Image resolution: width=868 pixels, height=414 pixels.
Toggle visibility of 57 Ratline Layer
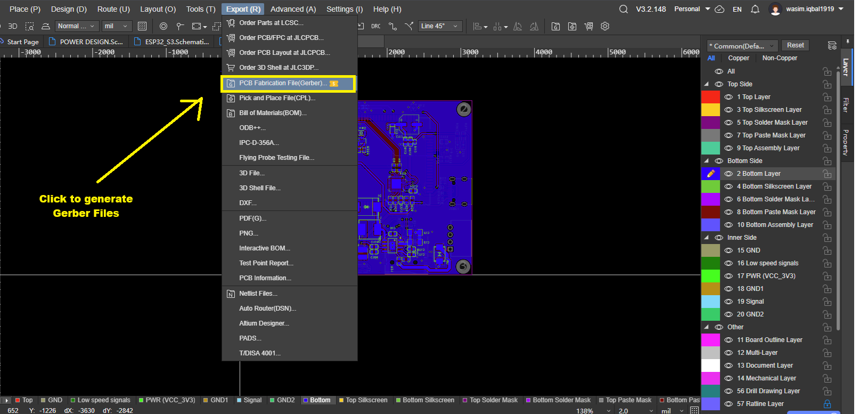[x=728, y=404]
